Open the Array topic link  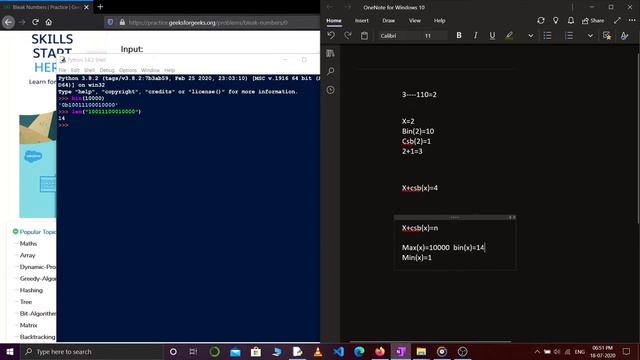click(27, 255)
